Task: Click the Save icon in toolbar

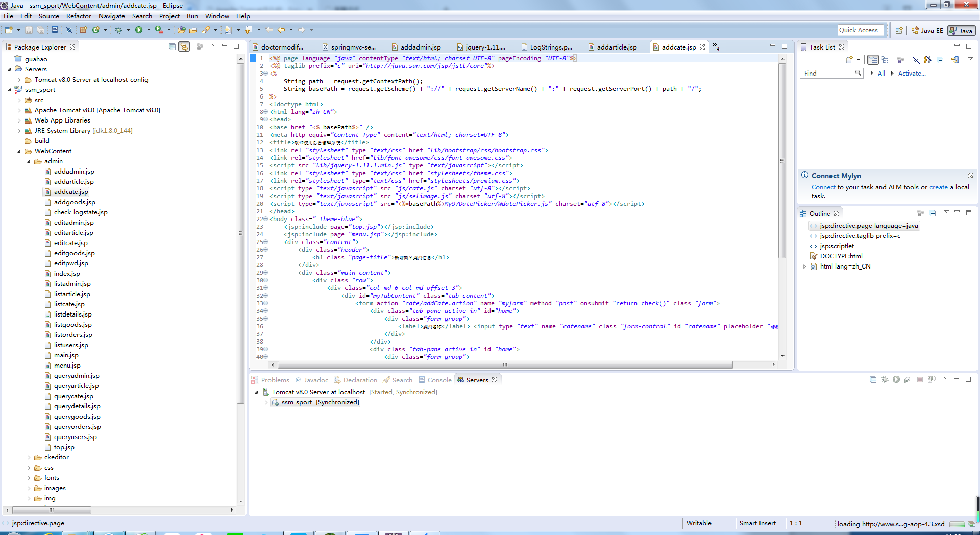Action: pos(29,30)
